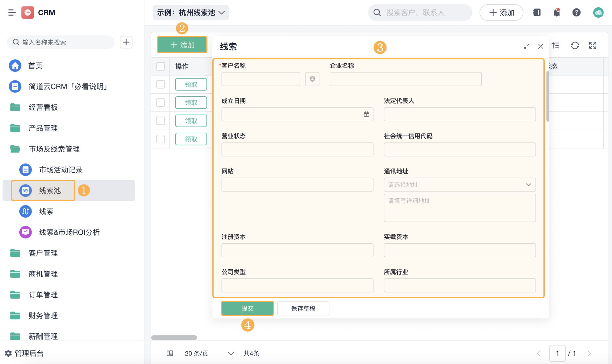The image size is (612, 364).
Task: Click the horizontal scrollbar under the table
Action: [174, 337]
